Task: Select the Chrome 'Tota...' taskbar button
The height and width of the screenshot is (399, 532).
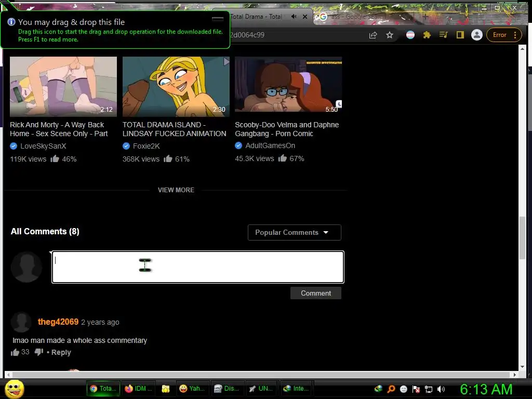Action: (x=103, y=389)
